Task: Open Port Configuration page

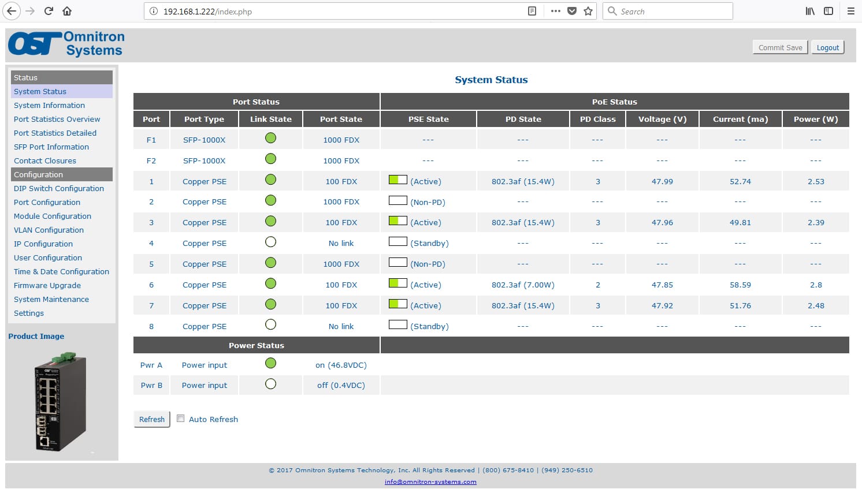Action: [x=47, y=202]
